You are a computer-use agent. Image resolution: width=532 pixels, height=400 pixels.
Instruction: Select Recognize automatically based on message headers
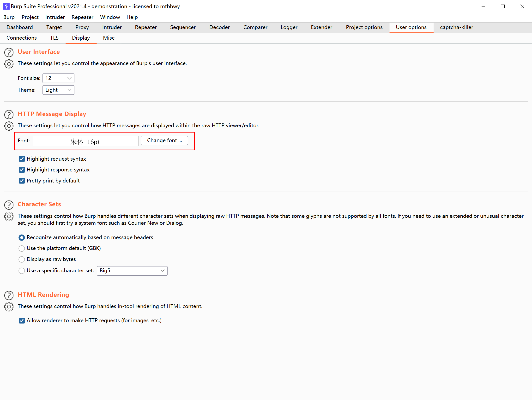22,238
